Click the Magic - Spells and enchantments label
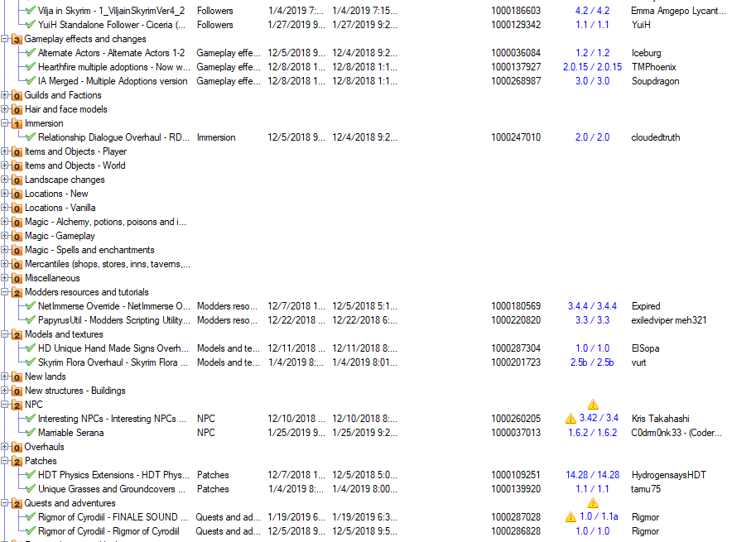The height and width of the screenshot is (542, 756). pos(89,250)
